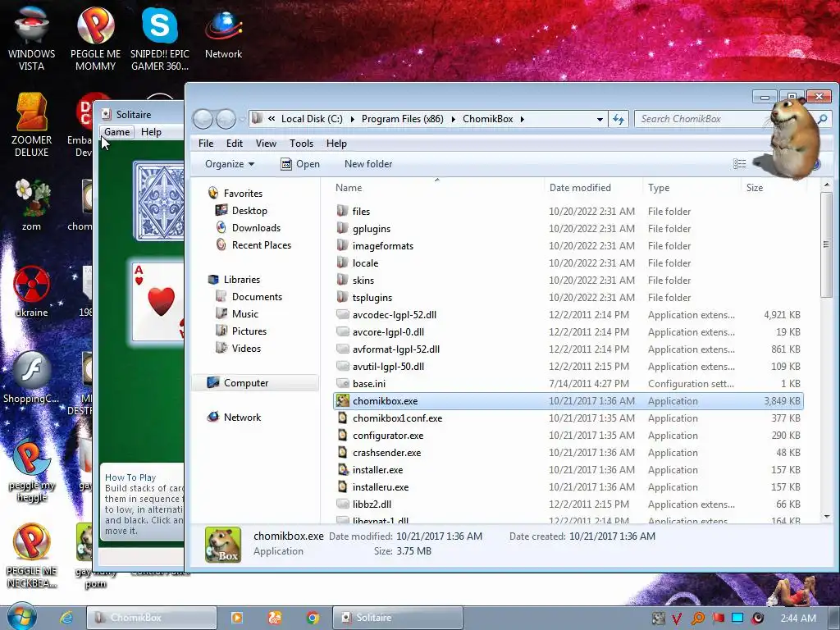This screenshot has height=630, width=840.
Task: Click the Back navigation arrow in Explorer
Action: tap(203, 119)
